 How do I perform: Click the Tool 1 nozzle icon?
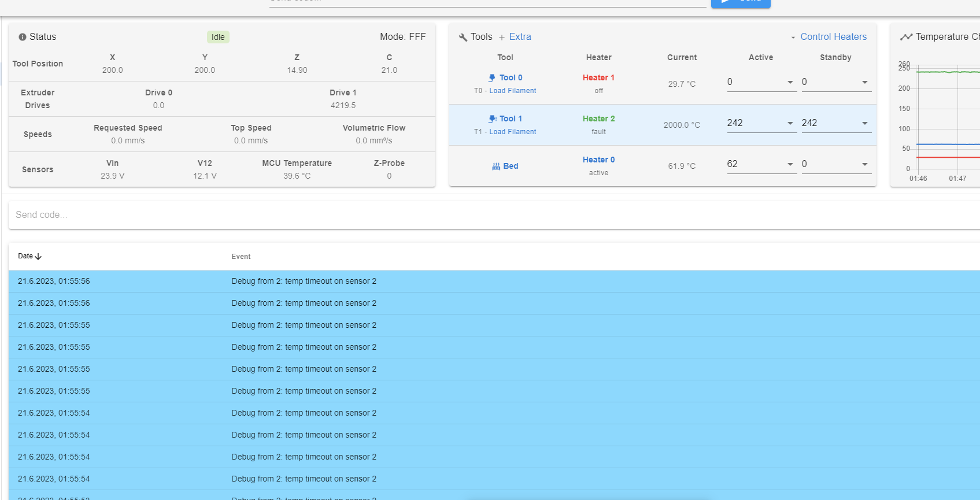[492, 118]
